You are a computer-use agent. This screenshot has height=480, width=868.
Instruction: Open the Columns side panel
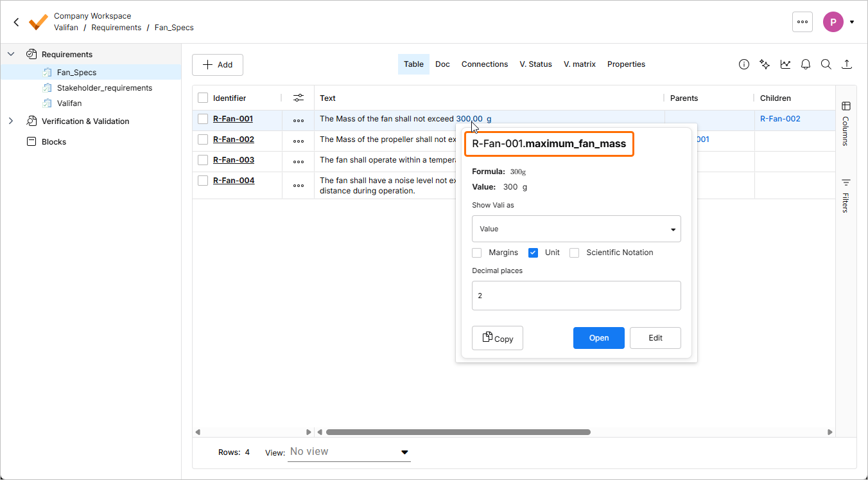click(846, 122)
